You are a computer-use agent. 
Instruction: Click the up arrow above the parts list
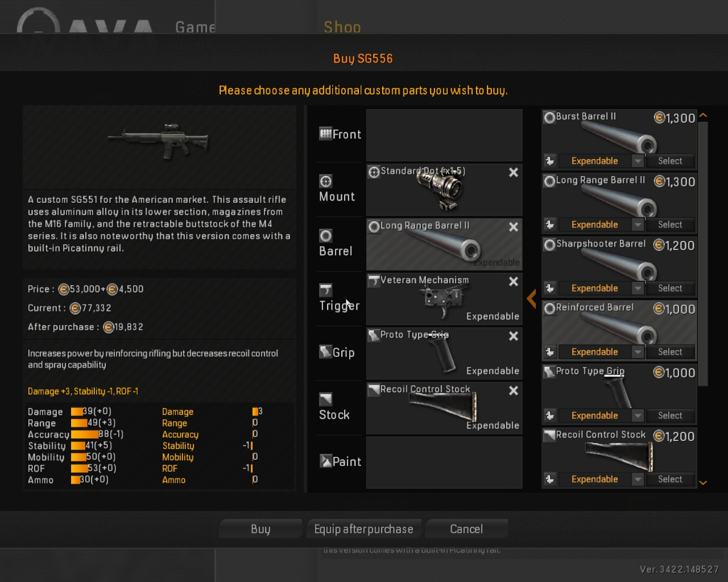pos(703,115)
